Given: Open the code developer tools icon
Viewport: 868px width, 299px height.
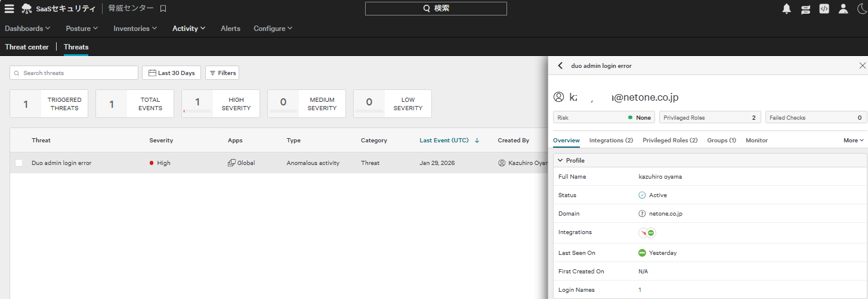Looking at the screenshot, I should tap(824, 8).
